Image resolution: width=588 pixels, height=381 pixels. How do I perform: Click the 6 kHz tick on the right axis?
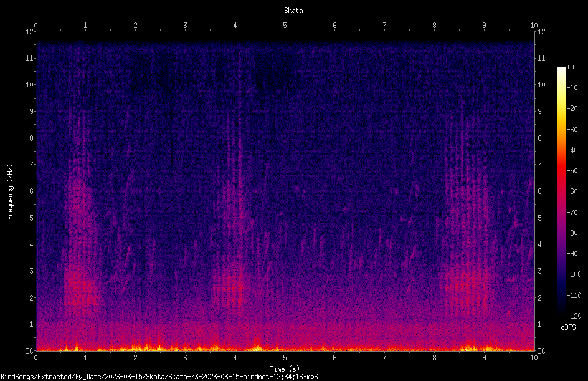point(539,191)
